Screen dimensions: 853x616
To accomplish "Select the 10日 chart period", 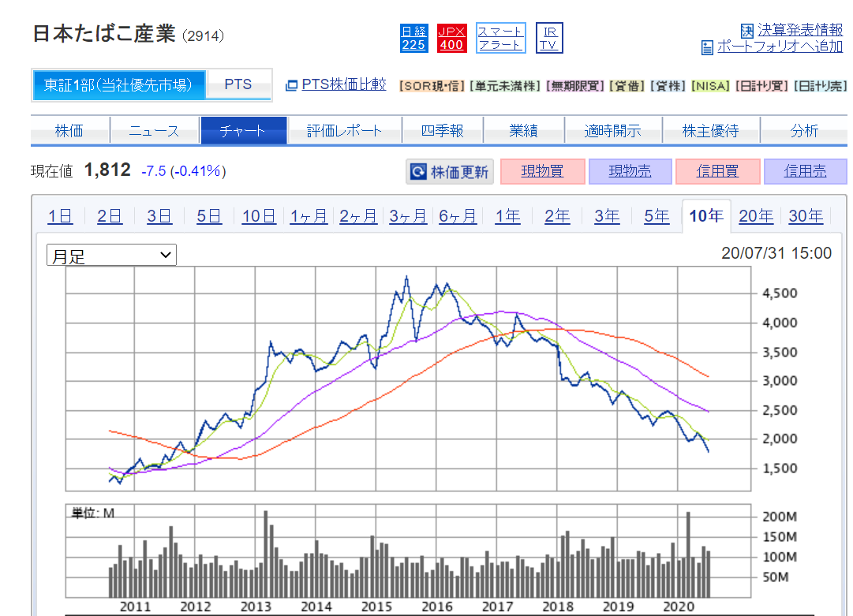I will (259, 216).
